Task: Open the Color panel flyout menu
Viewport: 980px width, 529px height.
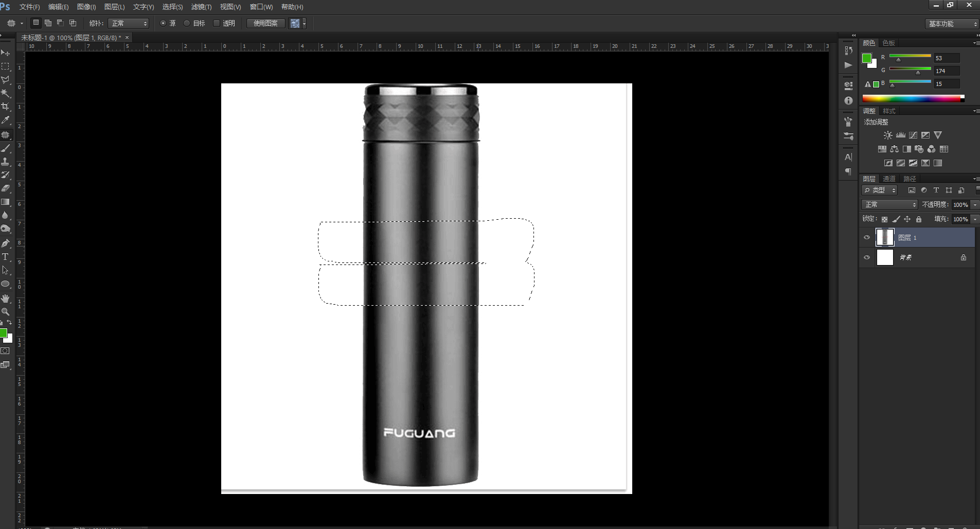Action: [x=976, y=43]
